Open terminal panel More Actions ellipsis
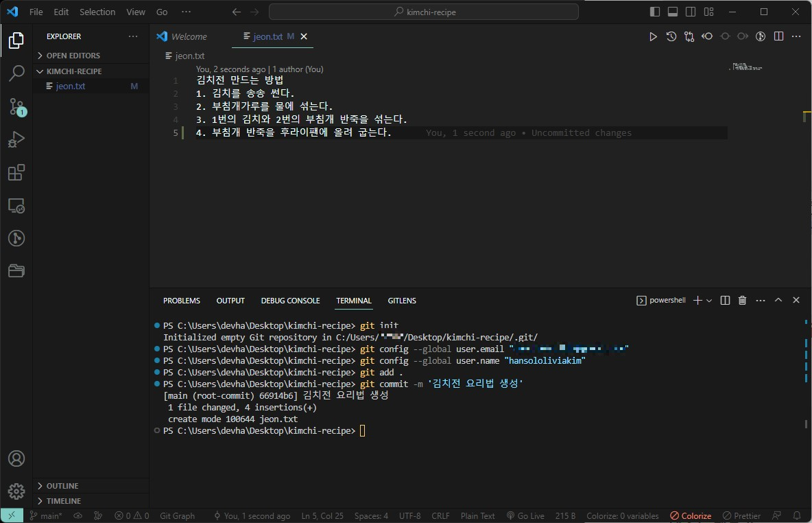This screenshot has height=523, width=812. [x=760, y=300]
